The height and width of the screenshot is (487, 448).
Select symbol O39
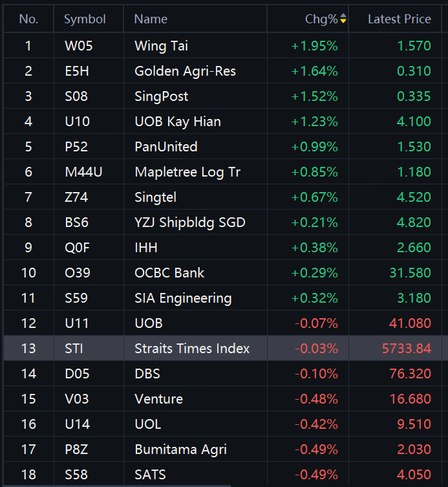point(78,273)
